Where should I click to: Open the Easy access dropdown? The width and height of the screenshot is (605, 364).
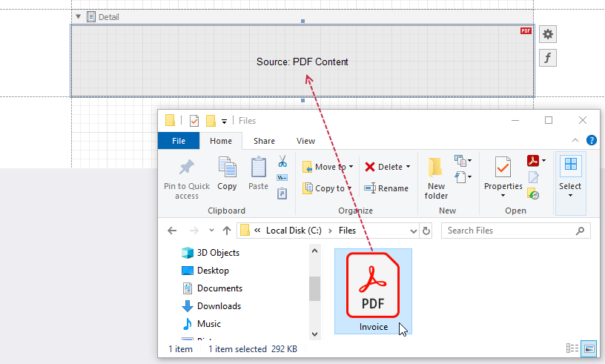(x=463, y=177)
